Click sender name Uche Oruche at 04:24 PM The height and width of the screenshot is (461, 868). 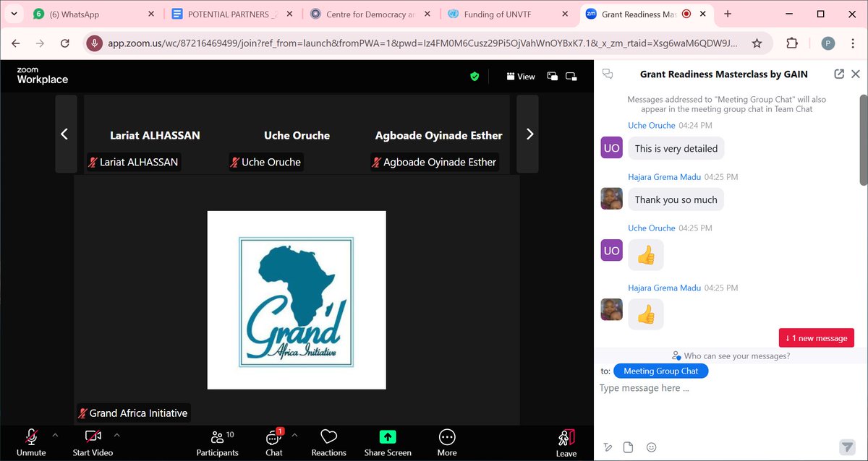(651, 125)
